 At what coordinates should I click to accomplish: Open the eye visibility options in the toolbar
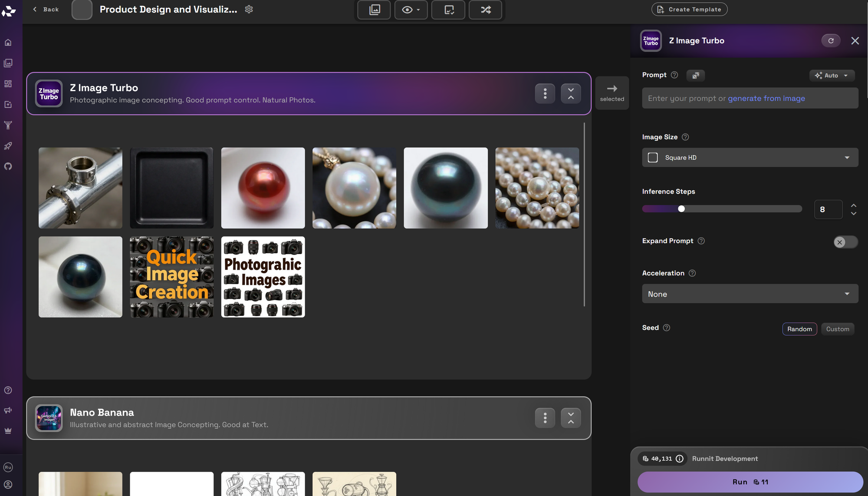[x=411, y=9]
